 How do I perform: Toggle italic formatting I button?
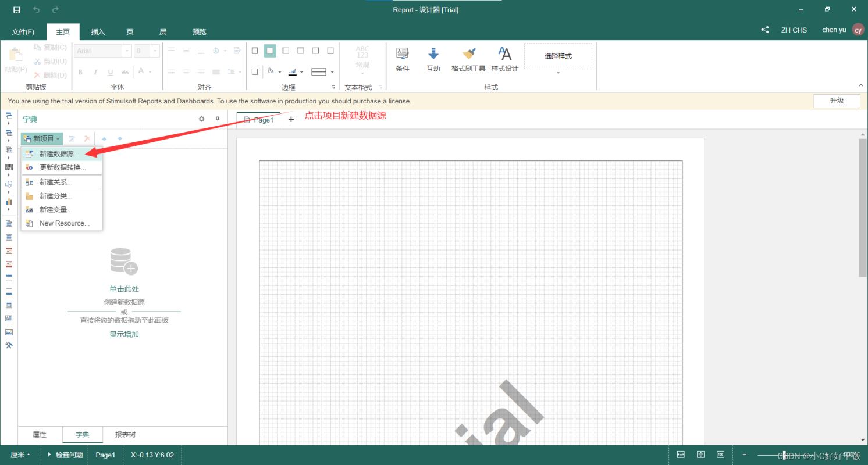click(x=95, y=72)
